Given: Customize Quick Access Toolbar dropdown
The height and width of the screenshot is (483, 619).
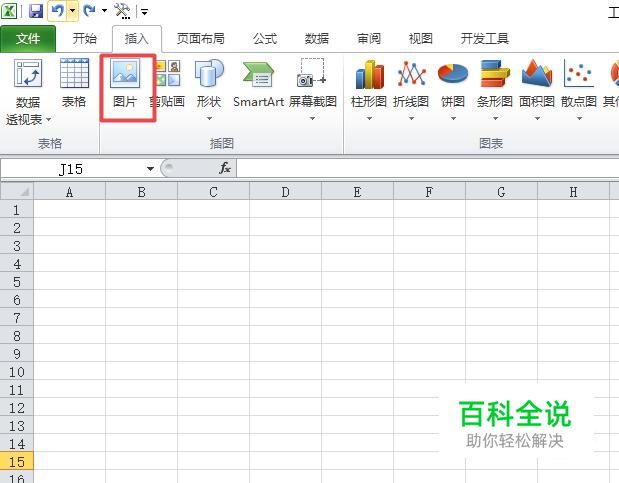Looking at the screenshot, I should [144, 12].
